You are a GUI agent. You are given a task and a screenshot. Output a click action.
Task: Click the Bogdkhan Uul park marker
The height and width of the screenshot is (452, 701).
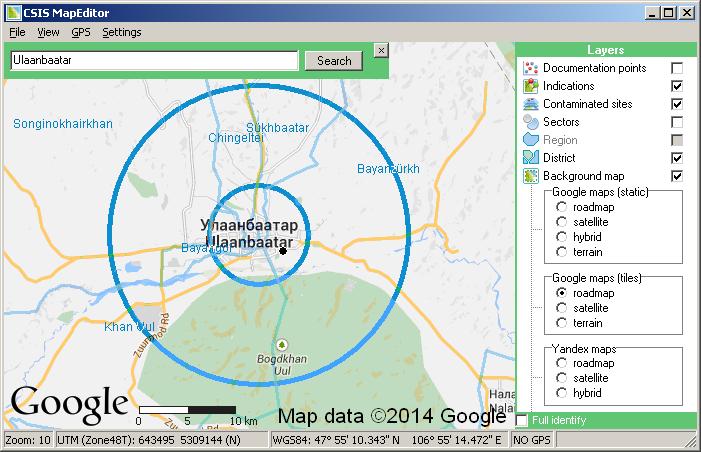[281, 345]
